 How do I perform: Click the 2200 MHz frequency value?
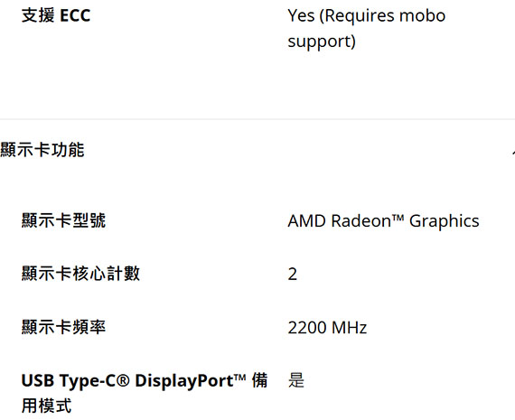click(x=327, y=327)
